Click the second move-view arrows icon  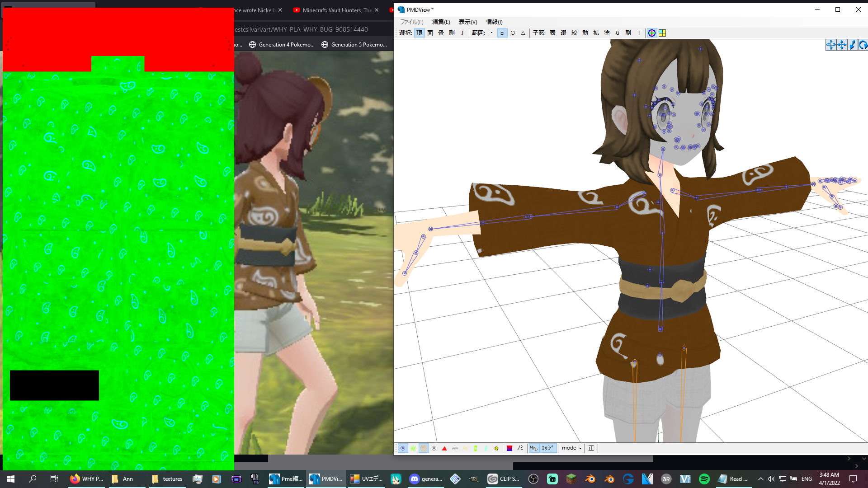pyautogui.click(x=841, y=45)
